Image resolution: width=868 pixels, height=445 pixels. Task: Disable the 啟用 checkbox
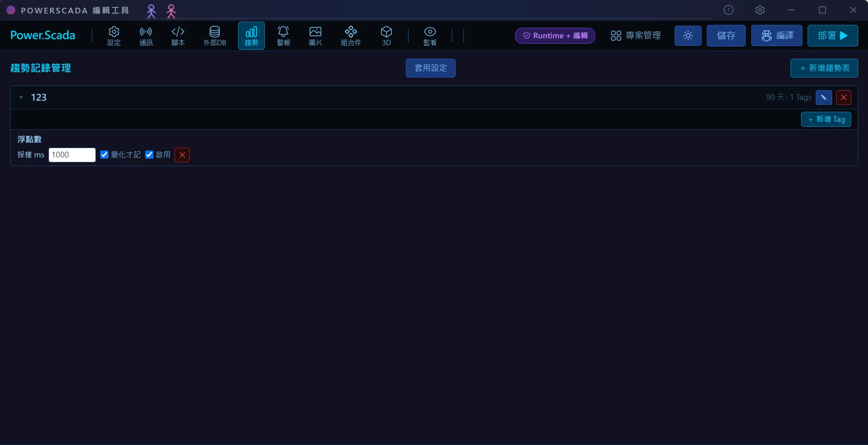coord(149,155)
